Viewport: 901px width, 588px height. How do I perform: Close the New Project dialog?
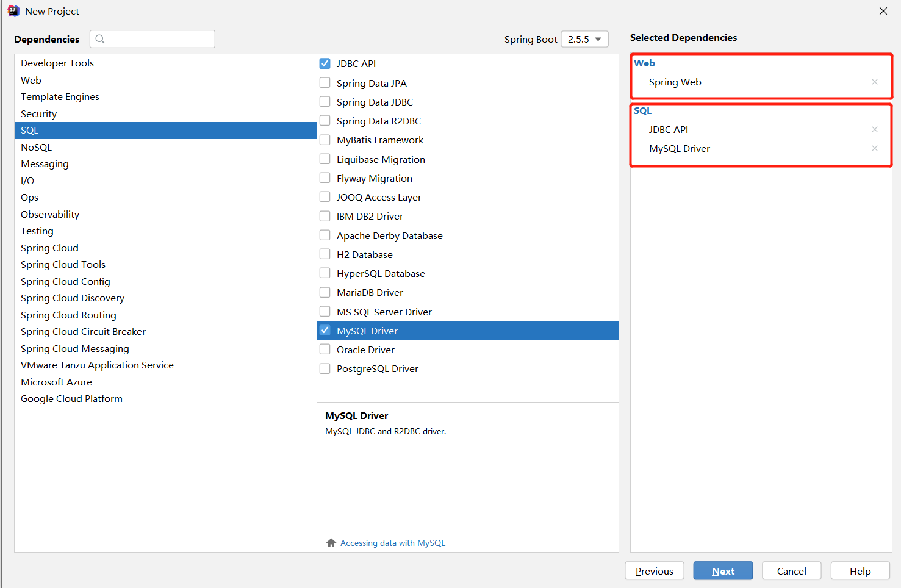pyautogui.click(x=883, y=11)
